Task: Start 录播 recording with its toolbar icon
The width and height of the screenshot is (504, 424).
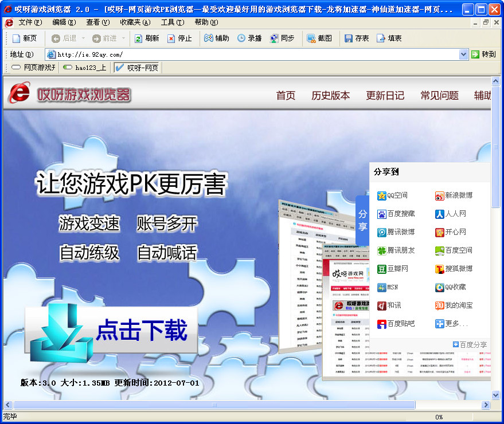Action: click(248, 38)
